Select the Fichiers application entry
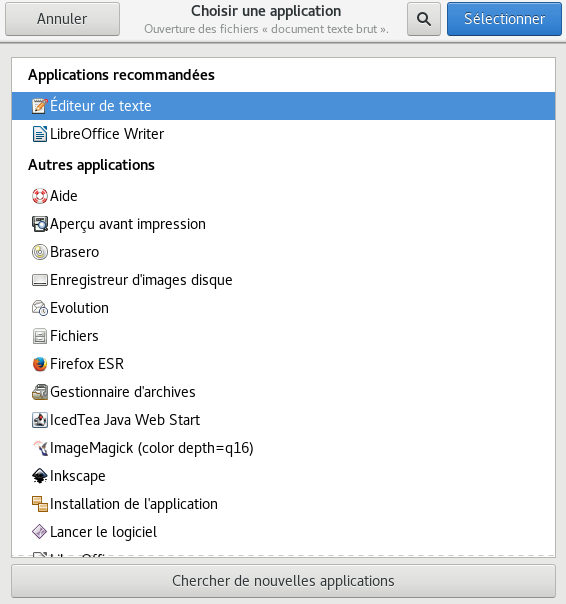The width and height of the screenshot is (566, 604). pyautogui.click(x=283, y=336)
